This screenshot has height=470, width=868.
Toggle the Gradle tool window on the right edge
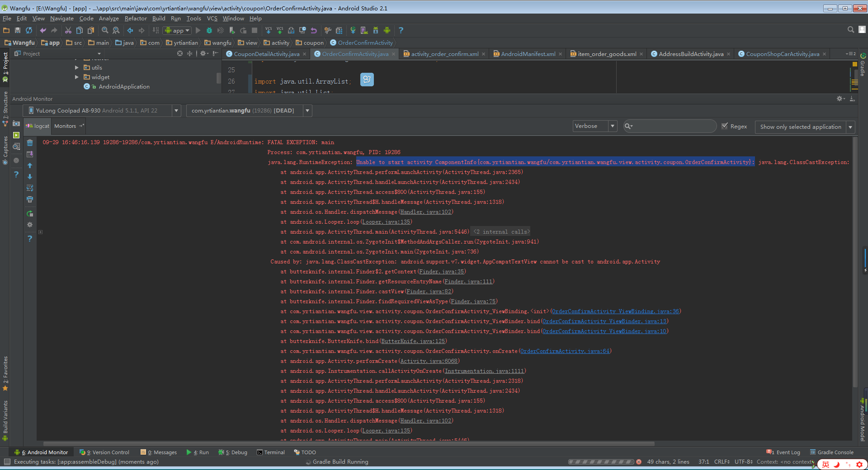pos(863,65)
